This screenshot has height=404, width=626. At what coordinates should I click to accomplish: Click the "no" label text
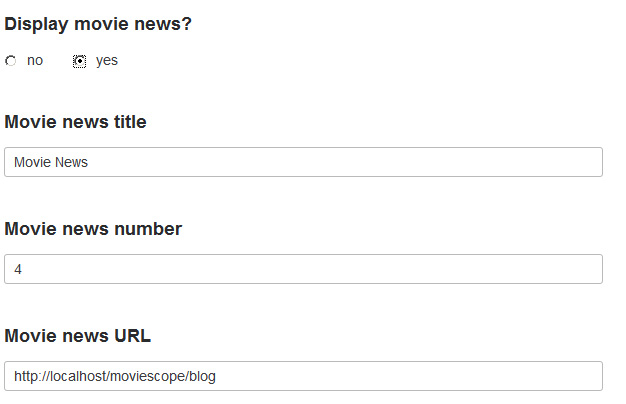point(35,61)
